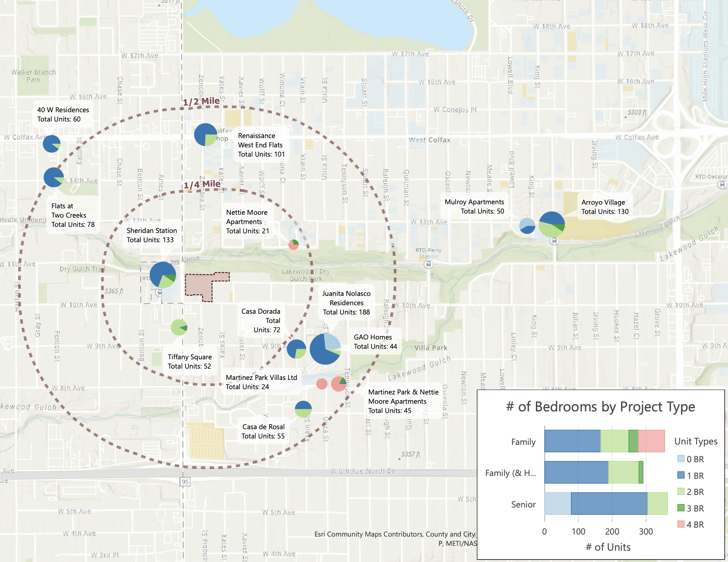Viewport: 728px width, 562px height.
Task: Select the Nettie Moore Apartments small pie marker
Action: point(293,244)
